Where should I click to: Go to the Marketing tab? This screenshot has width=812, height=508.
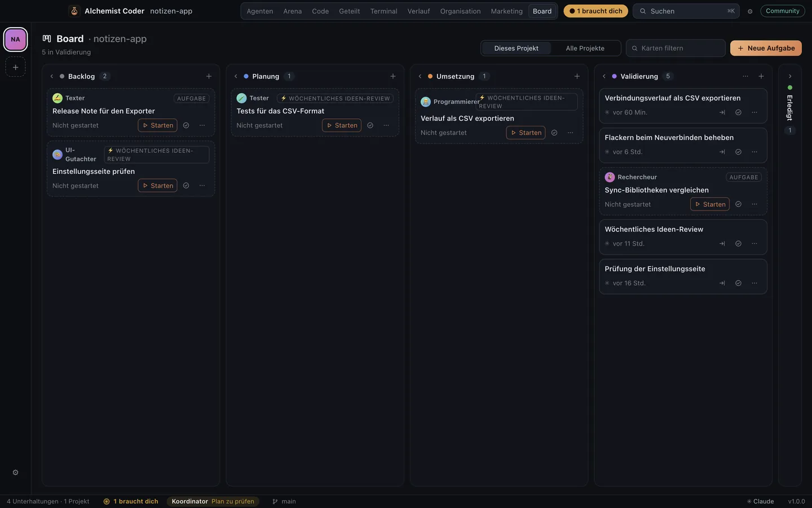(x=506, y=11)
